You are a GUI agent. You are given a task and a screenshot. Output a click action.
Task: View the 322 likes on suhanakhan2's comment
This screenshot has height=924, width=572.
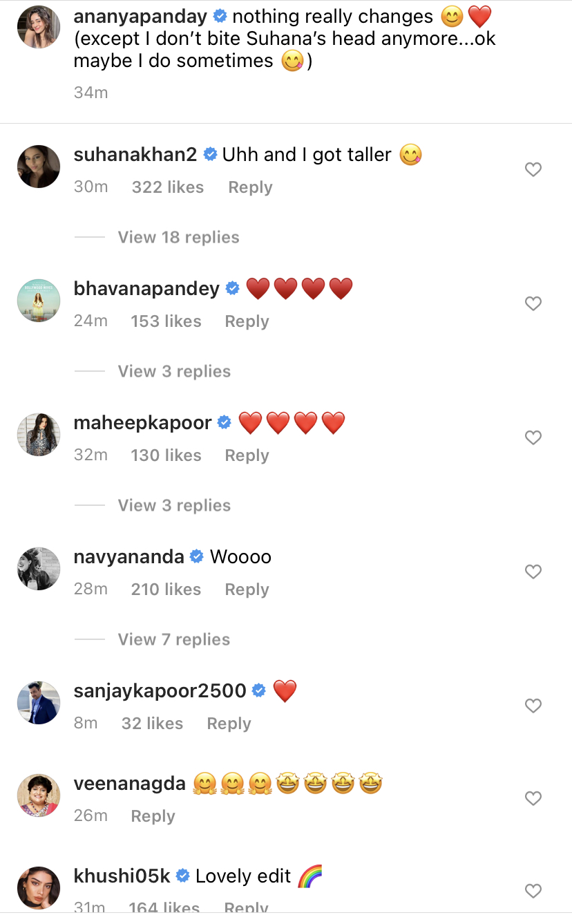(x=168, y=187)
